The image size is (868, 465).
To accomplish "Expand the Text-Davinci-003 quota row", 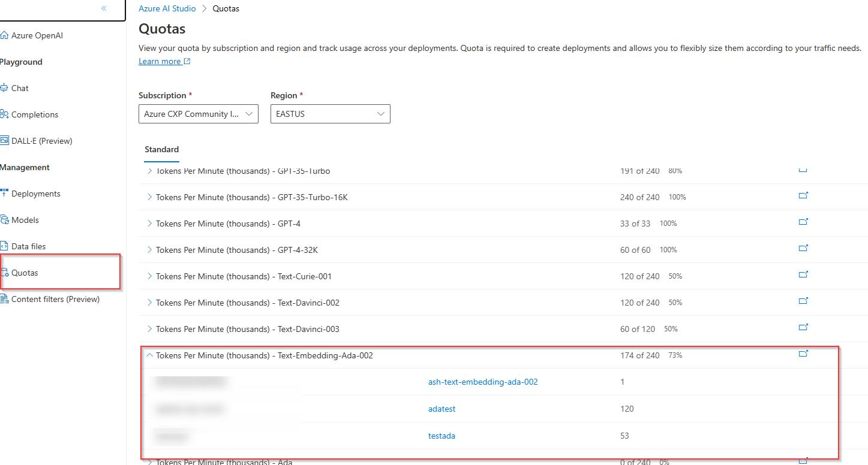I will [x=150, y=329].
